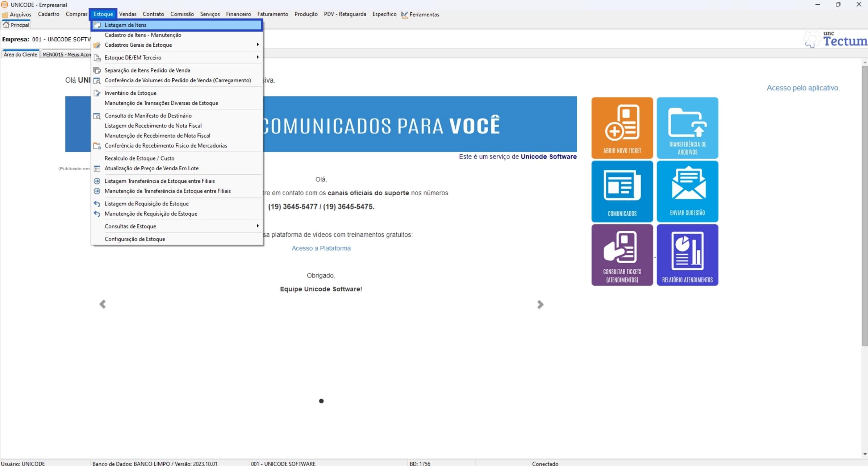Open the Relatório Atendimentos tile
This screenshot has width=868, height=466.
point(687,255)
